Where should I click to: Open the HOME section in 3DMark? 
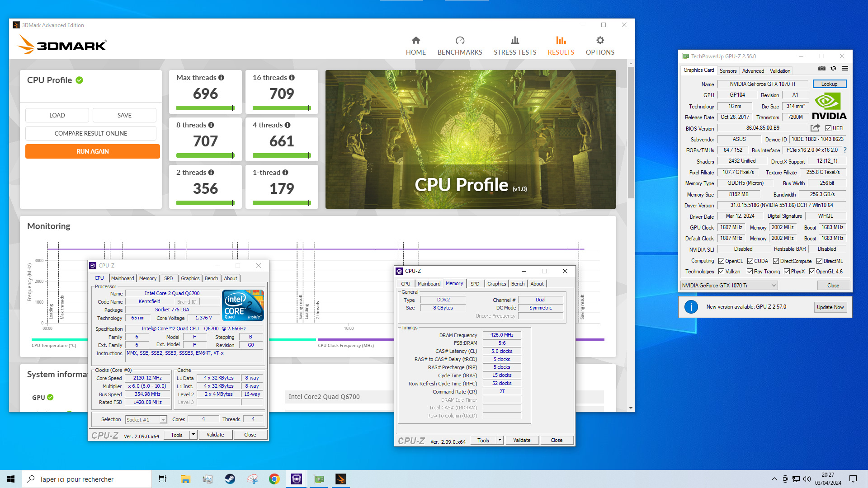pos(415,46)
